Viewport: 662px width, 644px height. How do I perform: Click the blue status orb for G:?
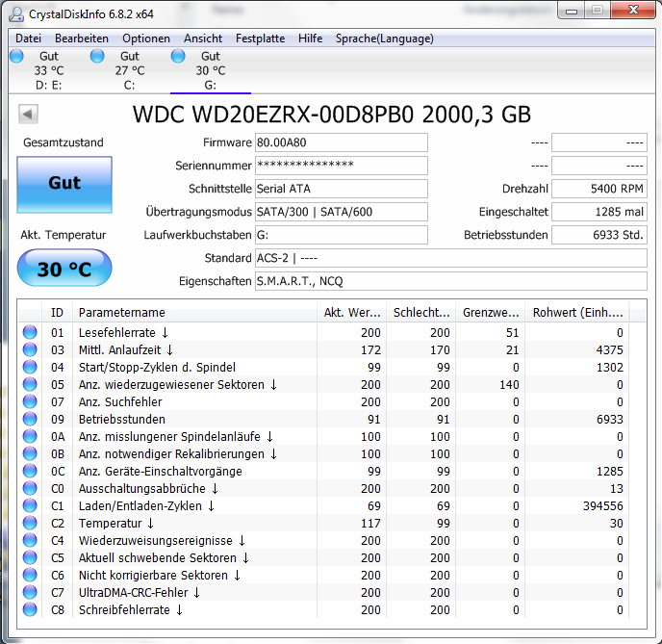[178, 56]
